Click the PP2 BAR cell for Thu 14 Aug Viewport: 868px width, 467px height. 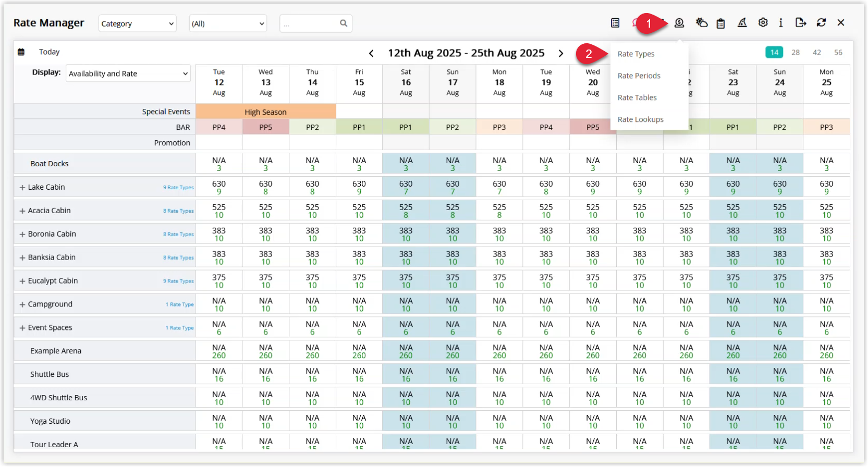312,127
